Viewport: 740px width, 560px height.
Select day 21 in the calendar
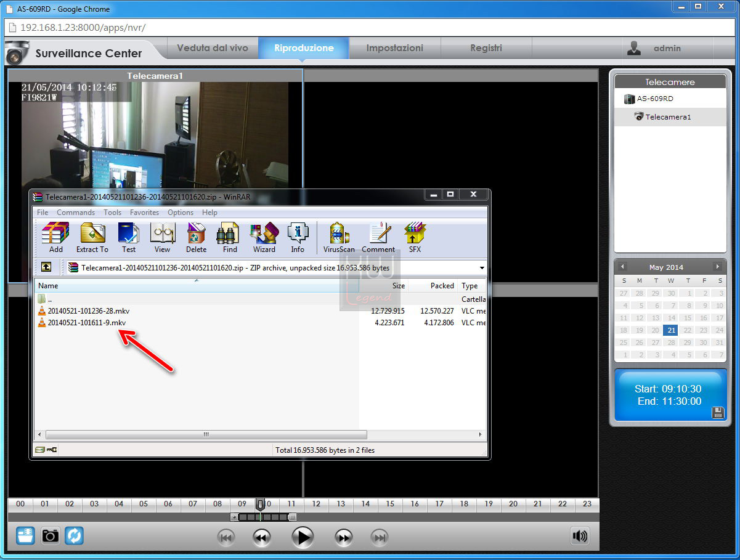(x=670, y=330)
